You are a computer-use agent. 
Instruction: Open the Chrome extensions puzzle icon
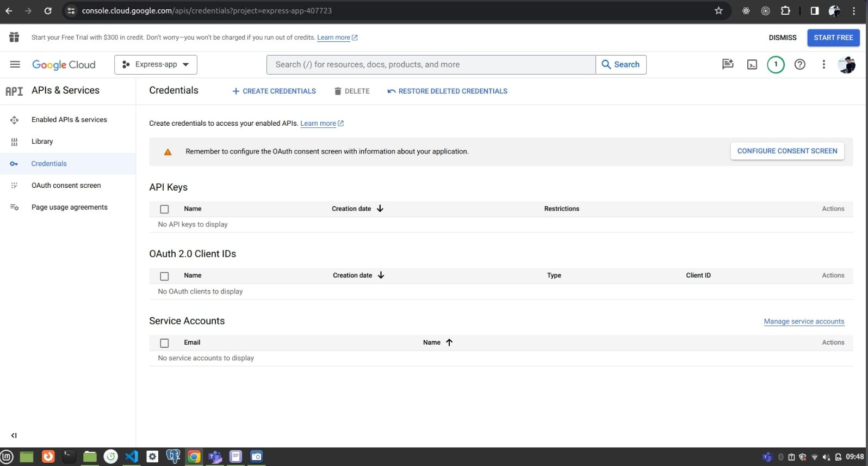click(785, 10)
